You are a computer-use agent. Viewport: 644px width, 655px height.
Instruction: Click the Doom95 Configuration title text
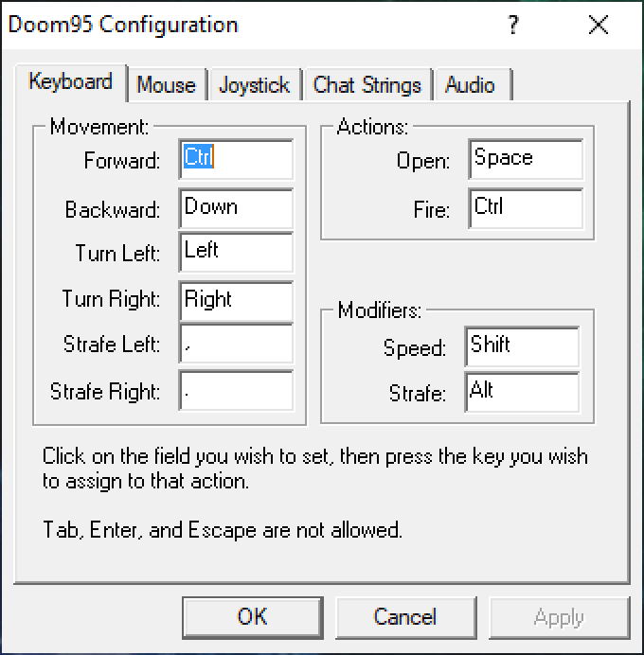123,25
